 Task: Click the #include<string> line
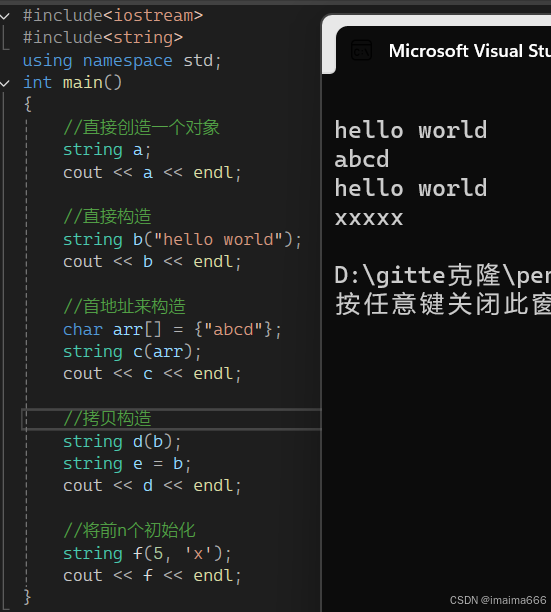coord(103,38)
